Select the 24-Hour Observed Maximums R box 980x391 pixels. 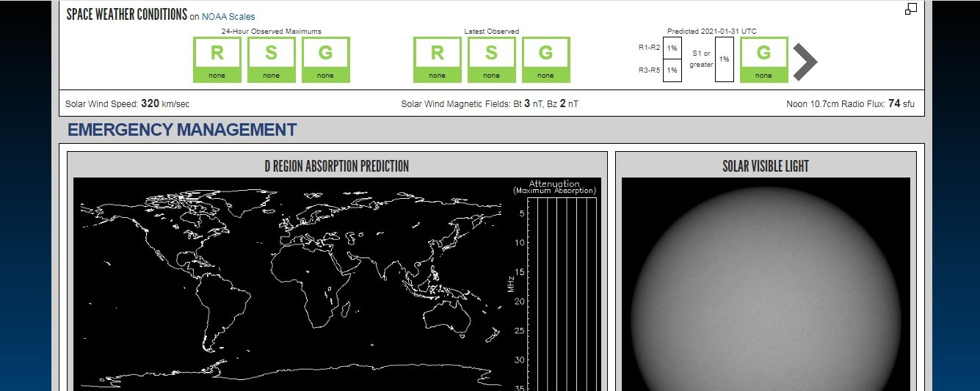(217, 59)
